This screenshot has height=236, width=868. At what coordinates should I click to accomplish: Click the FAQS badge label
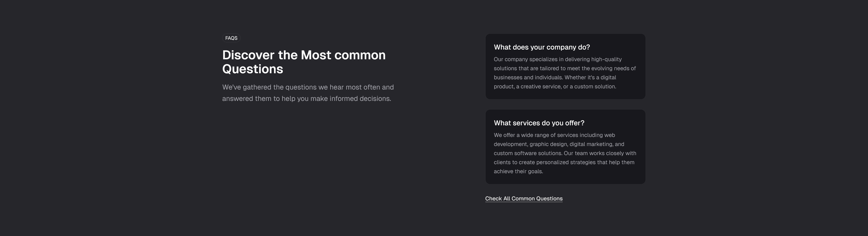point(231,38)
